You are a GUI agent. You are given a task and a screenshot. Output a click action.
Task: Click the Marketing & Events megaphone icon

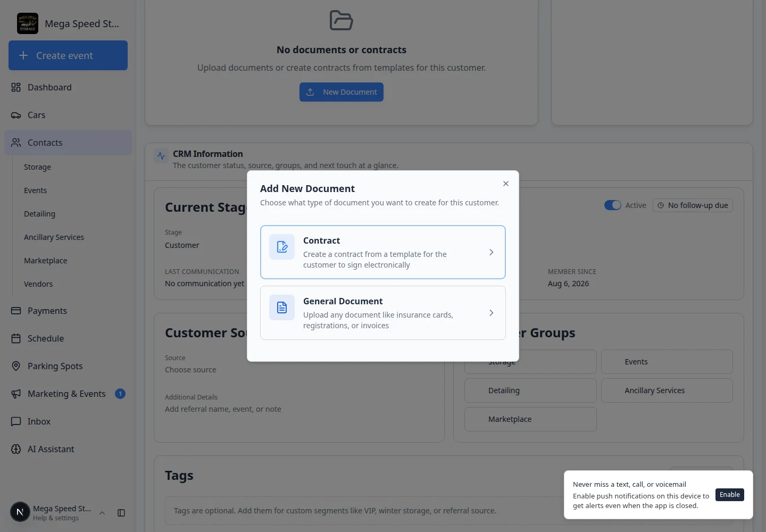tap(16, 394)
